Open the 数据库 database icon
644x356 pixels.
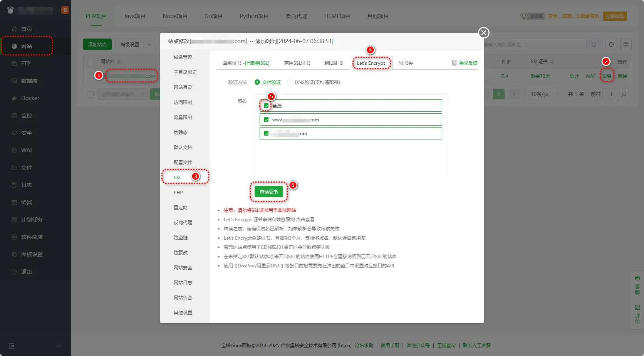(x=14, y=81)
